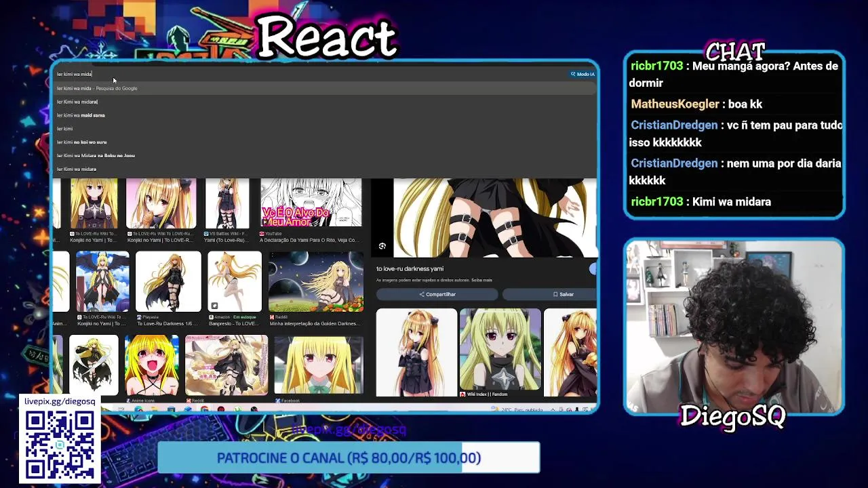Open the Amazon 'Em estoque' Banpresto result
This screenshot has height=488, width=868.
[235, 281]
